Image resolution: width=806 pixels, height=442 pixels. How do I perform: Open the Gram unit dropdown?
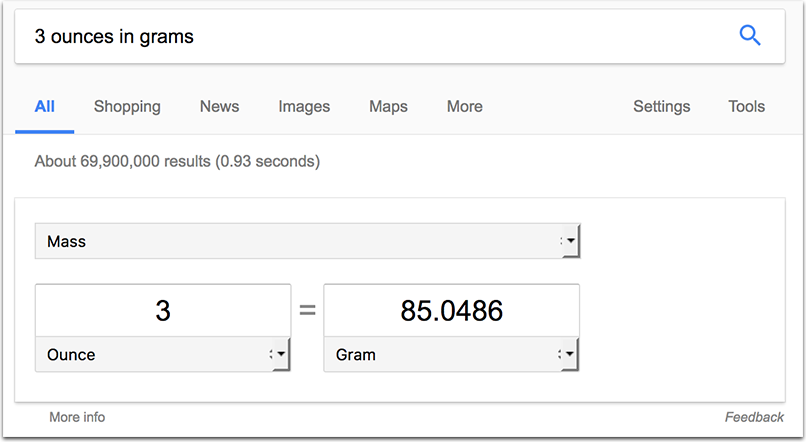click(451, 354)
